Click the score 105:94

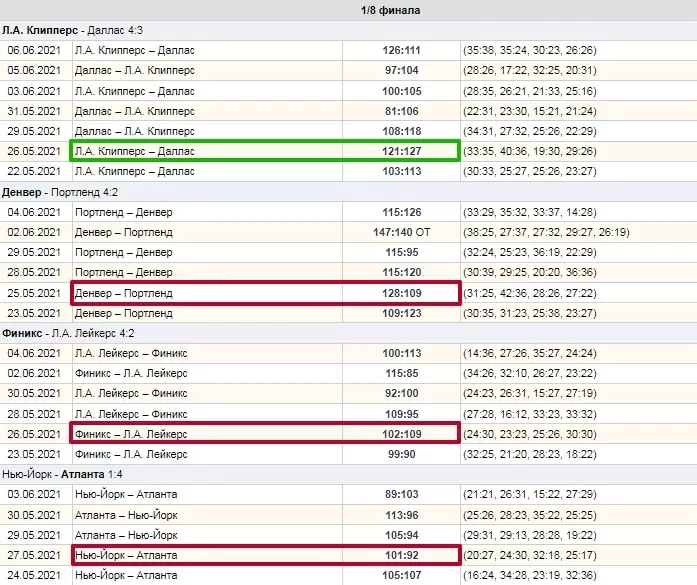click(401, 535)
